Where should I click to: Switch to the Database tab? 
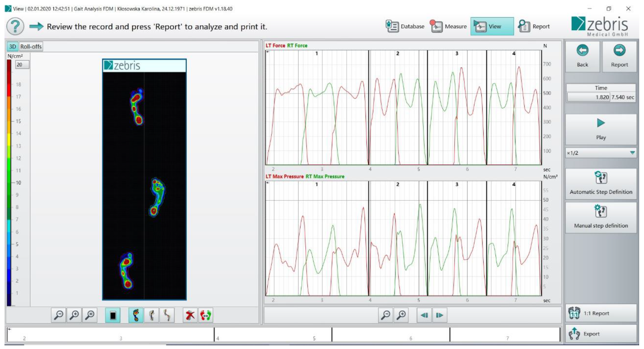(405, 26)
